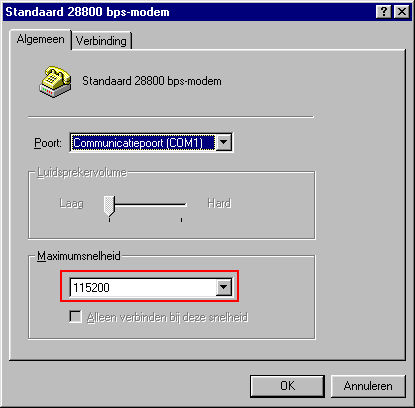Enable the Alleen verbinden bij deze snelheid checkbox
The height and width of the screenshot is (408, 415).
(75, 317)
